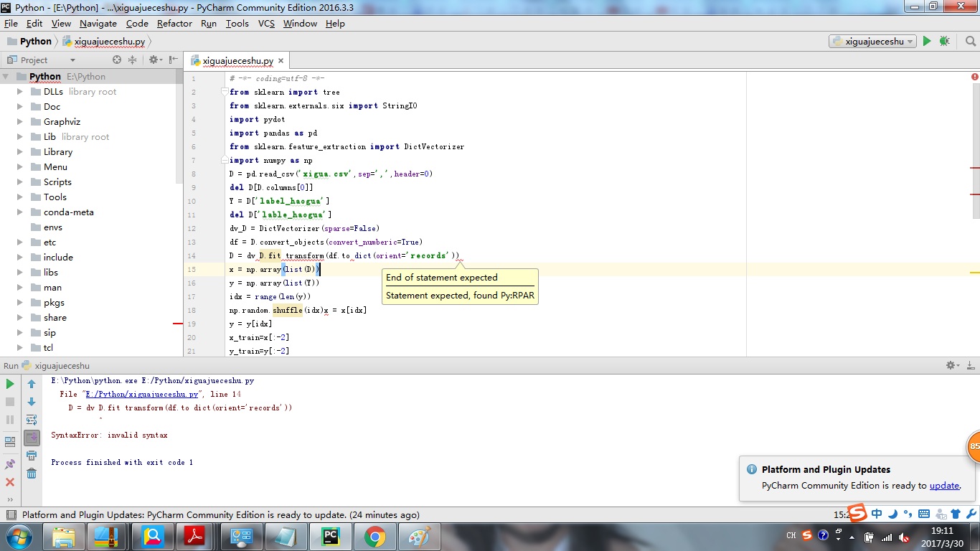Toggle soft-wrap in Run console
This screenshot has width=980, height=551.
point(32,420)
